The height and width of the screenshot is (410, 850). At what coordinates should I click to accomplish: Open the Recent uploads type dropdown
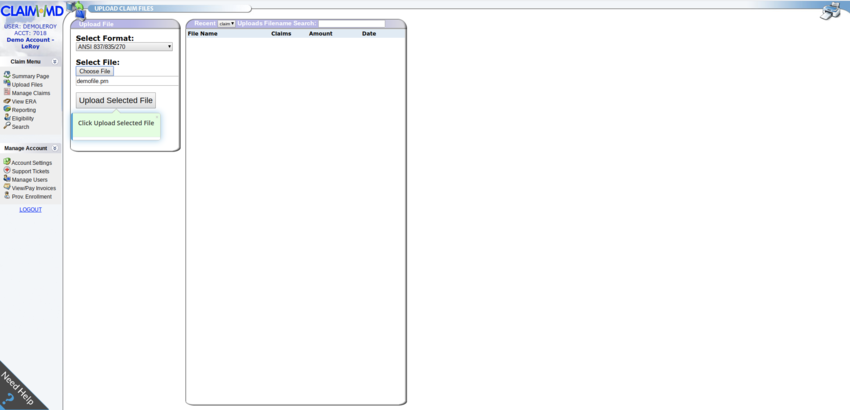click(x=226, y=23)
